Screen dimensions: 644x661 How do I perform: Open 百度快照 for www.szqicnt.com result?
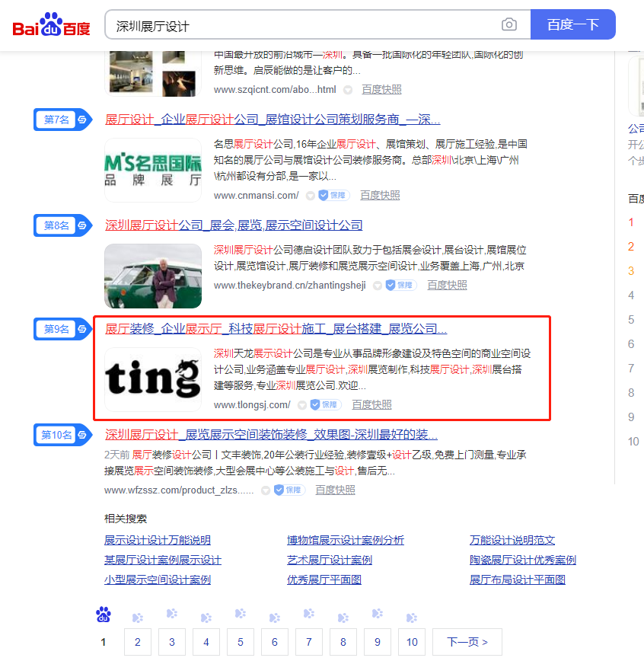(x=382, y=90)
